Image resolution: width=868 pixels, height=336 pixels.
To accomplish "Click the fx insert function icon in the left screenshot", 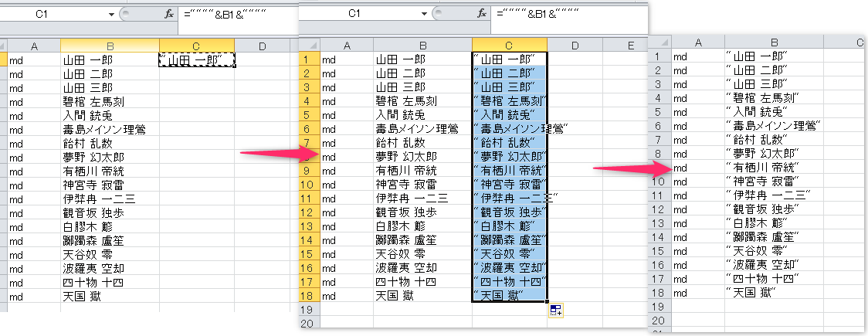I will pyautogui.click(x=169, y=14).
